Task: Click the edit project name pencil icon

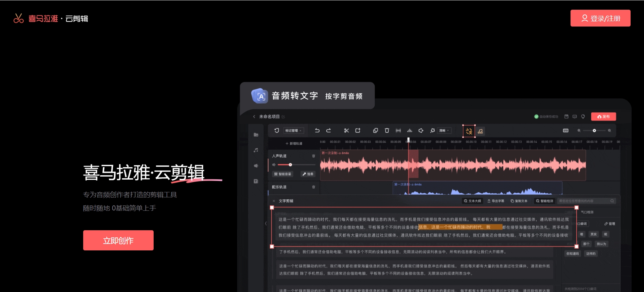Action: point(283,117)
